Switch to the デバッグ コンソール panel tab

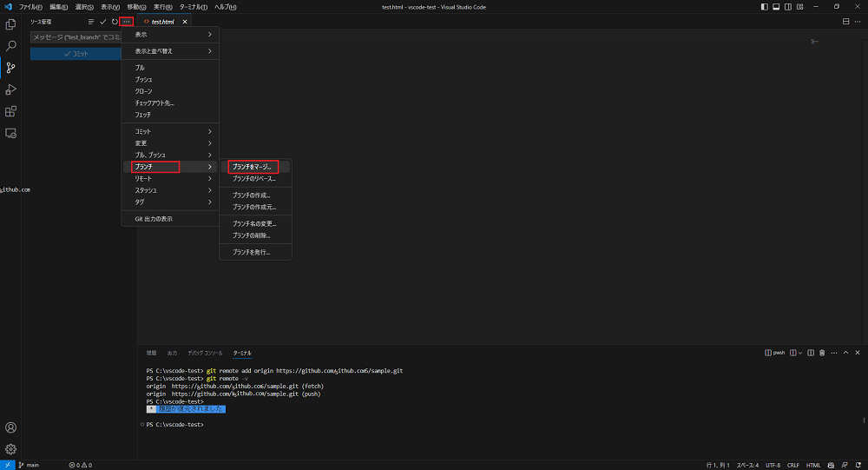coord(205,353)
